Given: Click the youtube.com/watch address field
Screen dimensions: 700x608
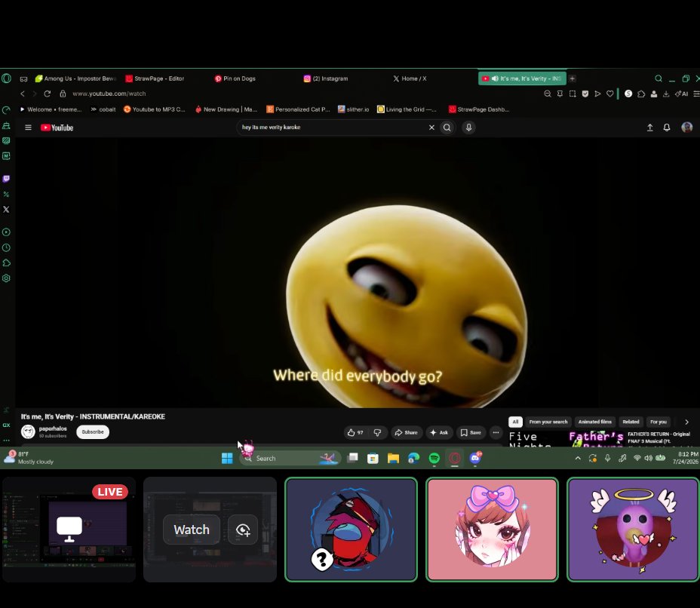Looking at the screenshot, I should (x=109, y=94).
